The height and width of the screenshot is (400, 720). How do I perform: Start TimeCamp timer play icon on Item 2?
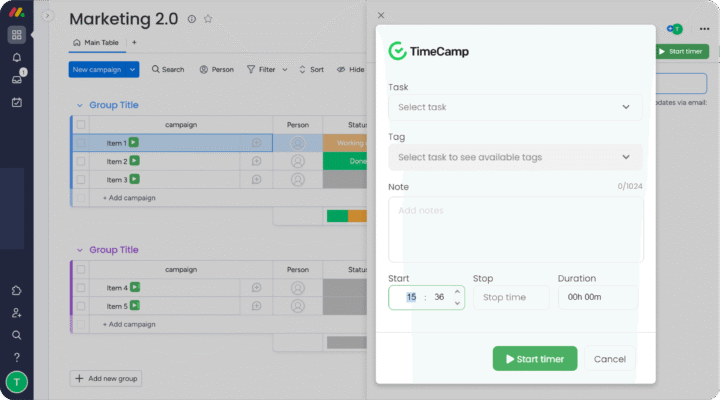(x=135, y=161)
